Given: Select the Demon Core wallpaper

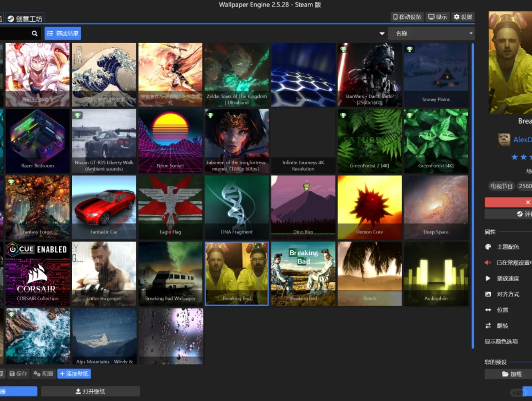Looking at the screenshot, I should coord(370,207).
